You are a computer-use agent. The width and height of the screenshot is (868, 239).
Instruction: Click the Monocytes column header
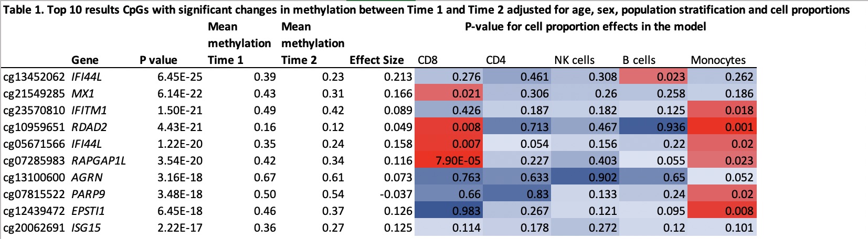tap(718, 60)
